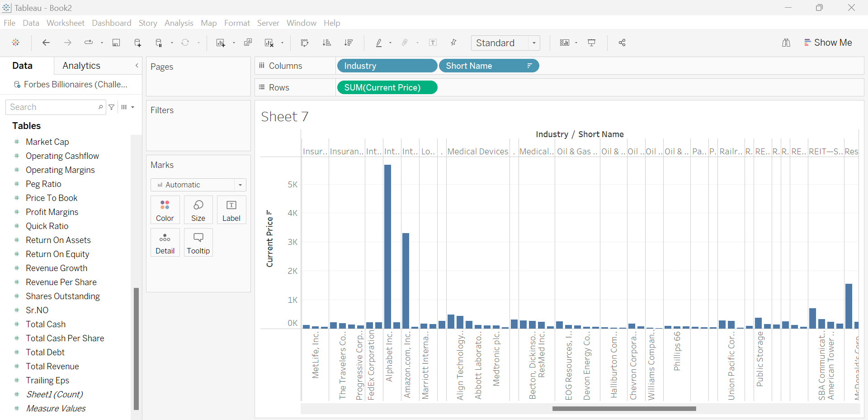This screenshot has width=868, height=420.
Task: Toggle the Fix Axes pin icon
Action: point(453,43)
